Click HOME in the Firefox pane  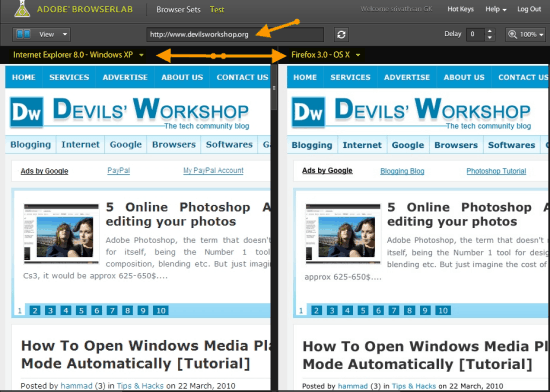click(x=305, y=77)
